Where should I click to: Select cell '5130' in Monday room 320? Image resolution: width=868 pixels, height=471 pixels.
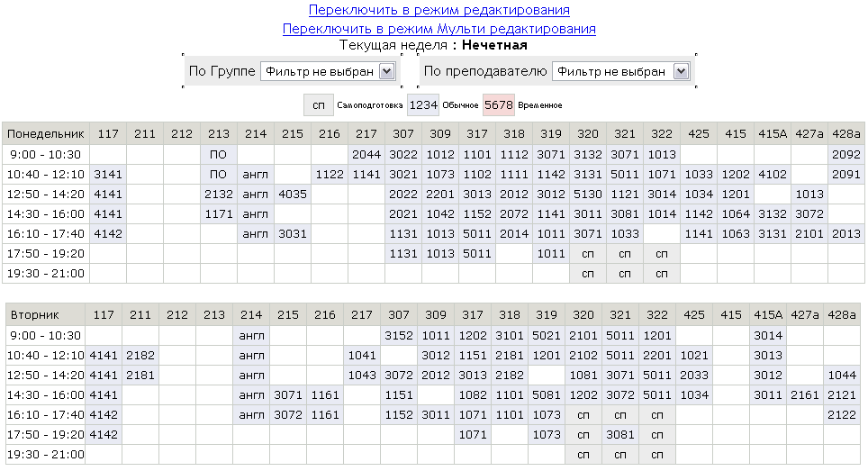tap(588, 195)
